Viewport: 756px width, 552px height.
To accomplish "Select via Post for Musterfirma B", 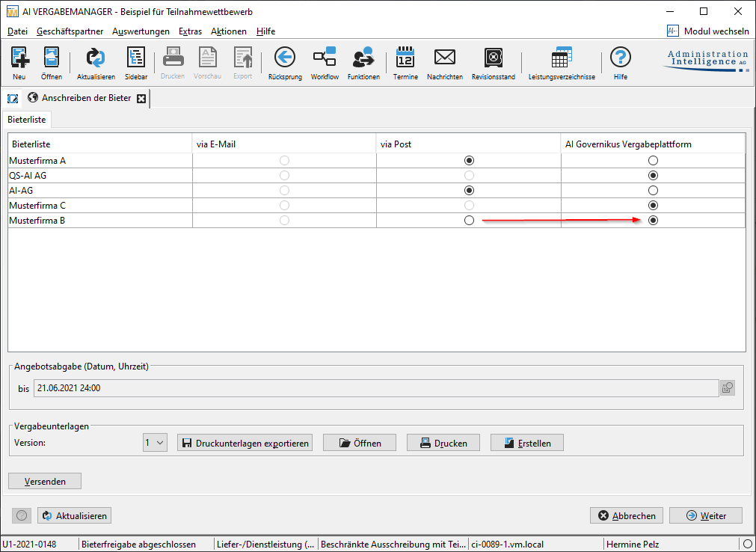I will [x=469, y=221].
